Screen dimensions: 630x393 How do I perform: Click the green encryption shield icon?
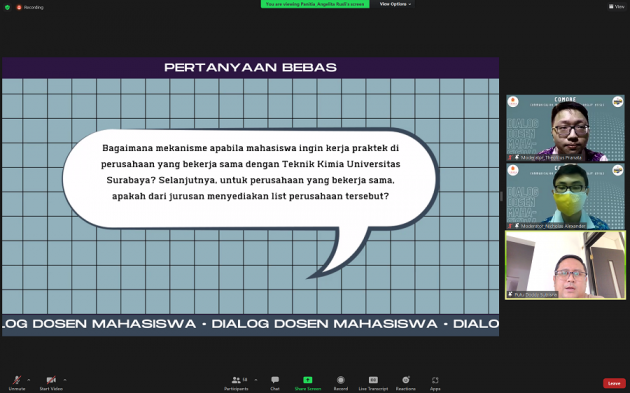[x=7, y=7]
